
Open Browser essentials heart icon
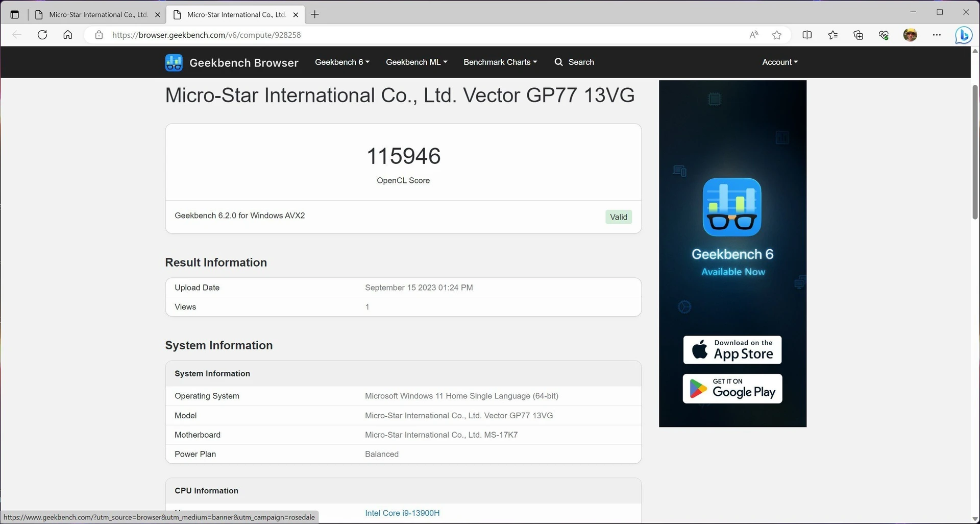[884, 35]
